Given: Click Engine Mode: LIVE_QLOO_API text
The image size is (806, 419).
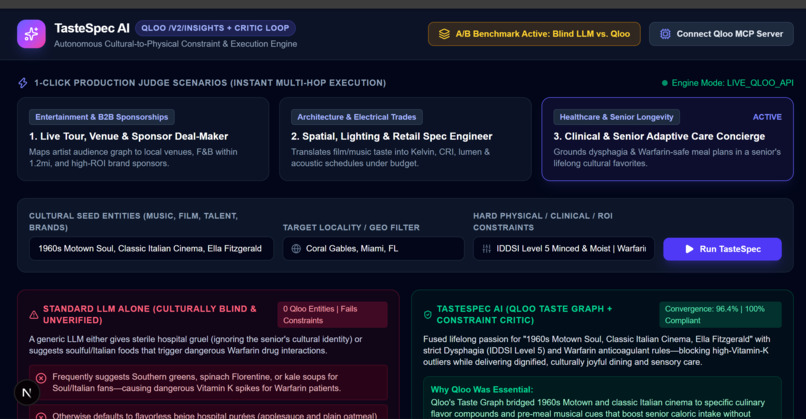Looking at the screenshot, I should tap(732, 83).
